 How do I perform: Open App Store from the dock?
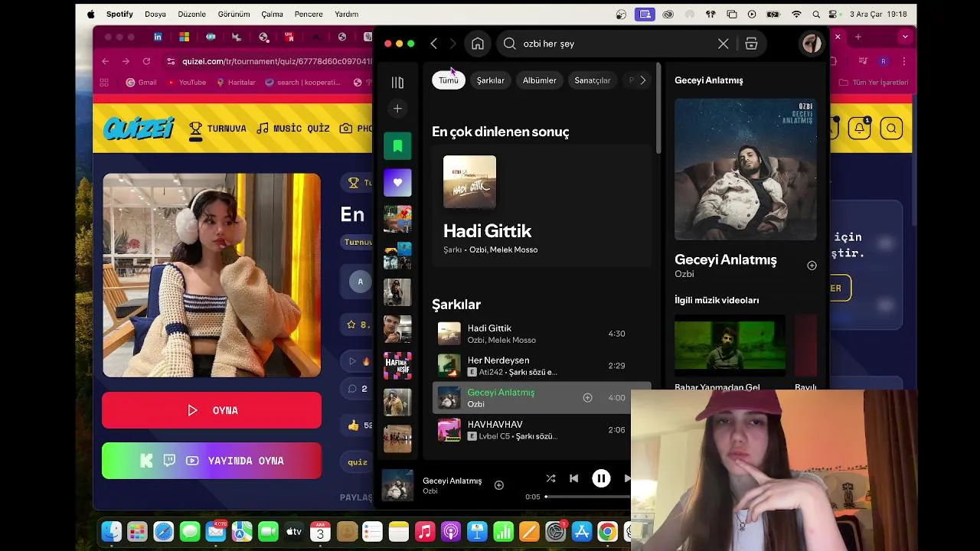(582, 531)
